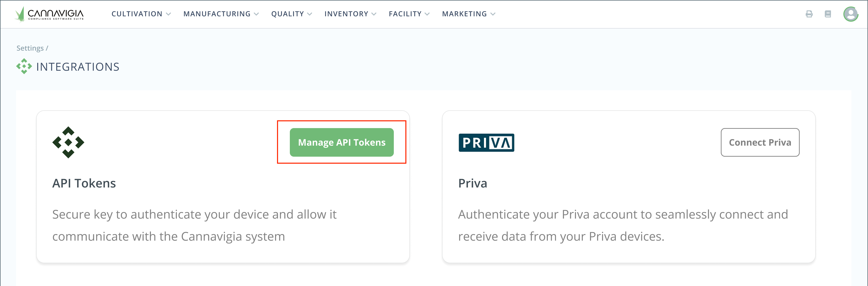
Task: Open the Marketing menu
Action: (464, 14)
